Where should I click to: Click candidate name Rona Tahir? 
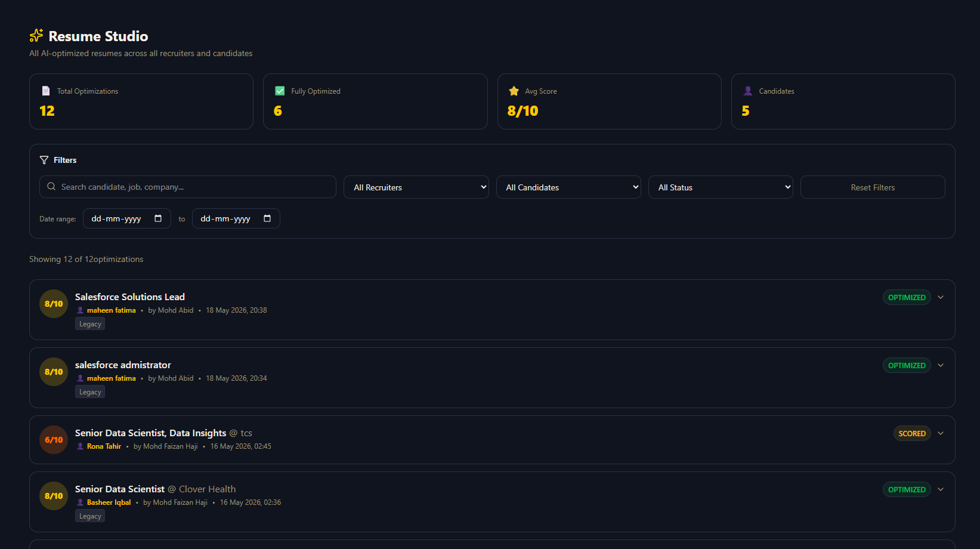coord(104,446)
